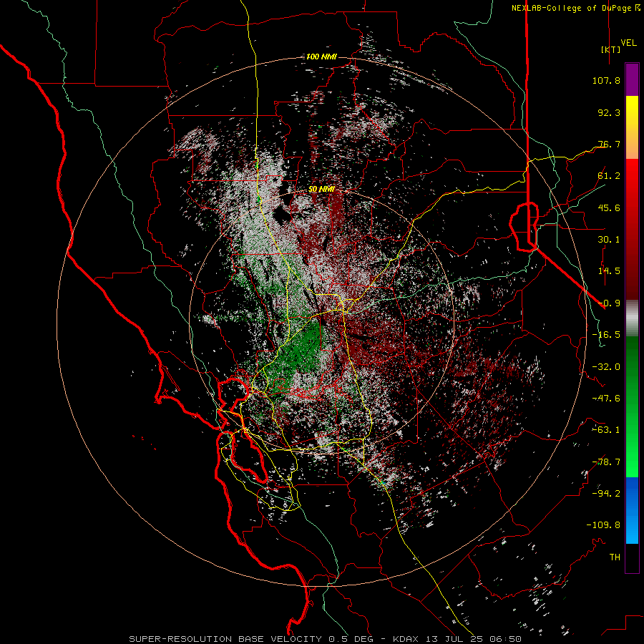Image resolution: width=644 pixels, height=644 pixels.
Task: Click the 100 NMI range ring label
Action: pyautogui.click(x=321, y=57)
